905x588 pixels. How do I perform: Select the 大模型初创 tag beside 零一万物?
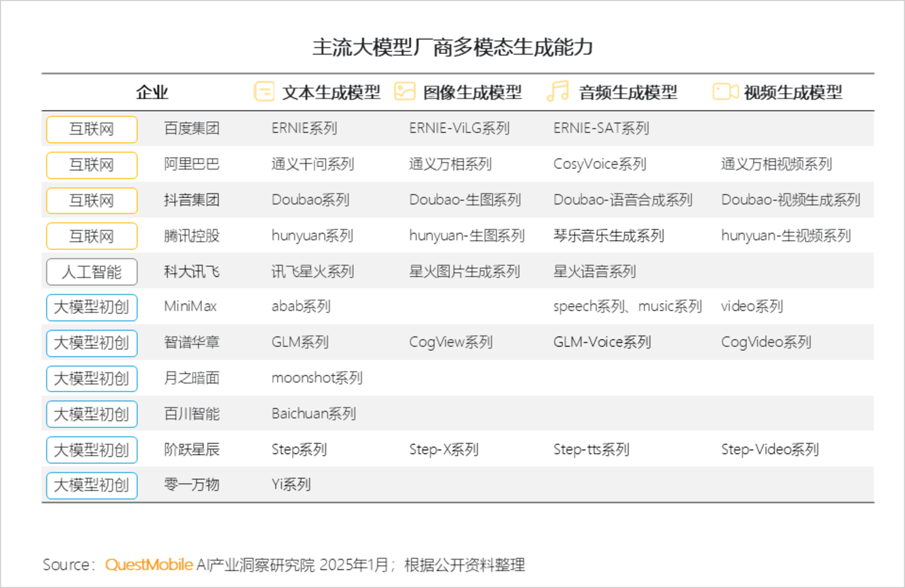[x=92, y=486]
